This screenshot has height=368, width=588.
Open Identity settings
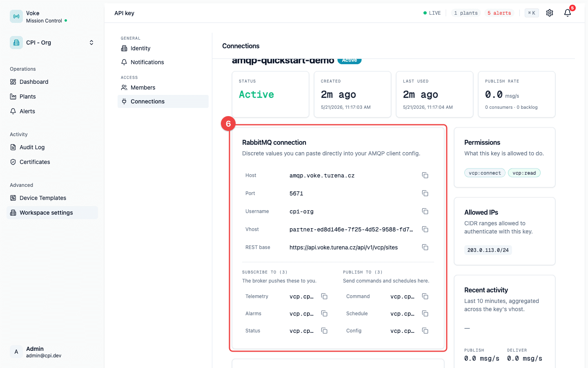[x=163, y=48]
